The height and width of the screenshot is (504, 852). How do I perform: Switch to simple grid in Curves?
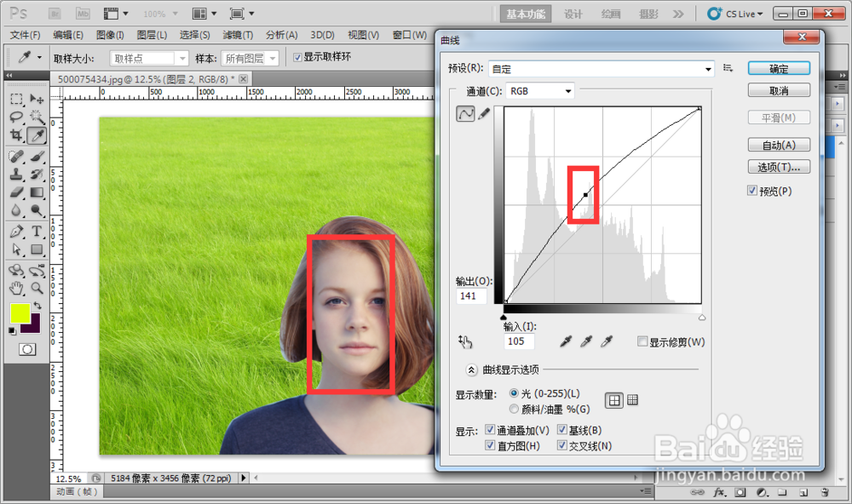614,400
